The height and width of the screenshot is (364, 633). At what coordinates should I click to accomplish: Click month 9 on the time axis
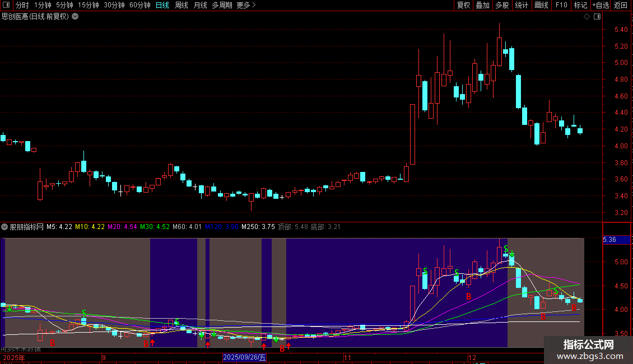pyautogui.click(x=104, y=357)
